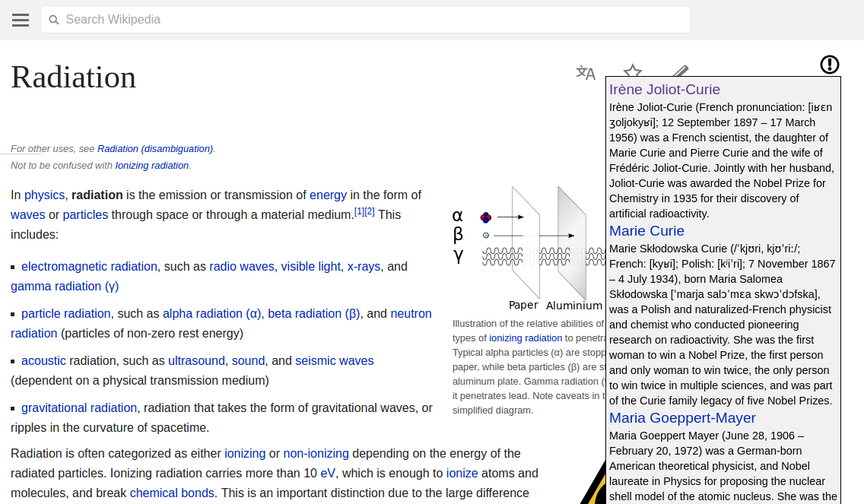The height and width of the screenshot is (504, 864).
Task: Open chemical bonds link
Action: pyautogui.click(x=172, y=493)
